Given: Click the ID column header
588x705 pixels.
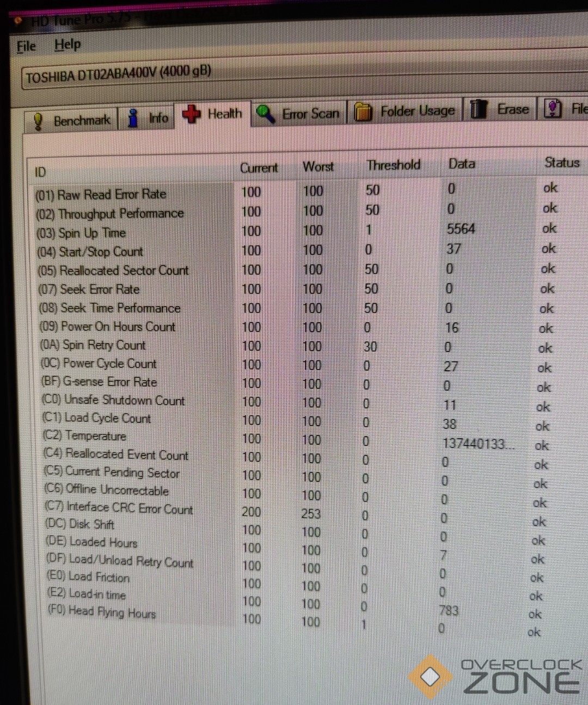Looking at the screenshot, I should pos(41,173).
